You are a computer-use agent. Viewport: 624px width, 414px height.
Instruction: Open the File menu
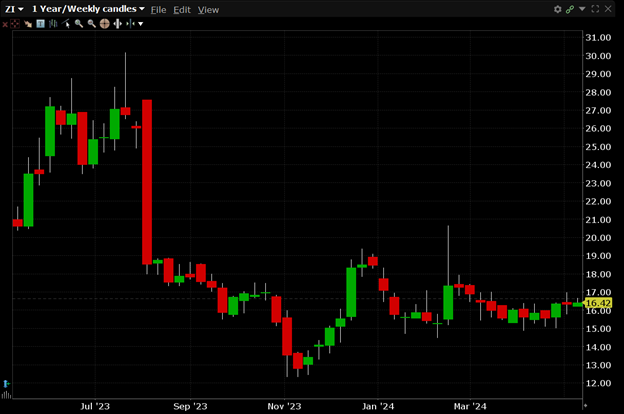(x=158, y=10)
